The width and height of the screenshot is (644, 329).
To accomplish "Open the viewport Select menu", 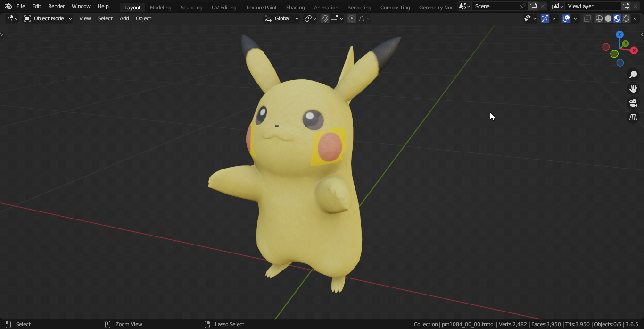I will coord(105,18).
